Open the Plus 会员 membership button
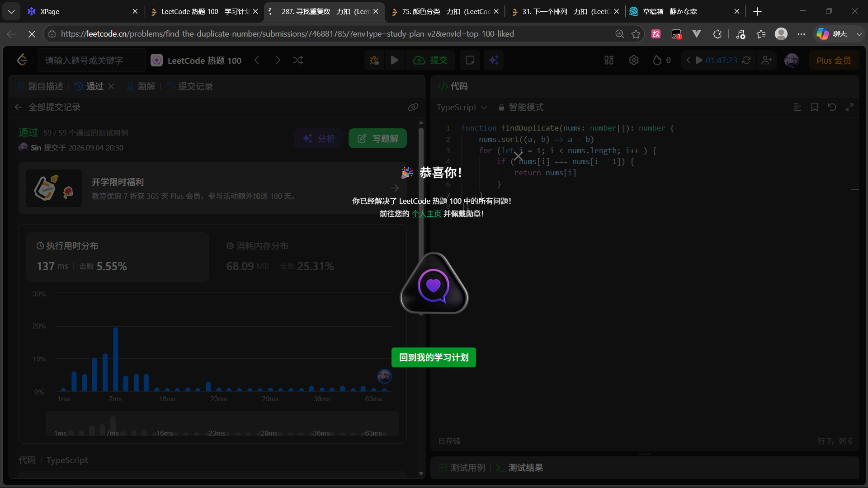868x488 pixels. [x=834, y=60]
